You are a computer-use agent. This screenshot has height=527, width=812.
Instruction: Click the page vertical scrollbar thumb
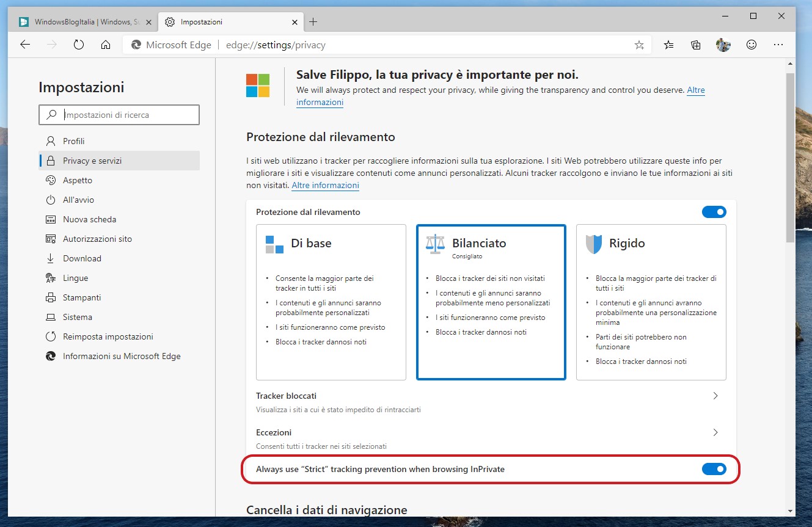pyautogui.click(x=790, y=158)
